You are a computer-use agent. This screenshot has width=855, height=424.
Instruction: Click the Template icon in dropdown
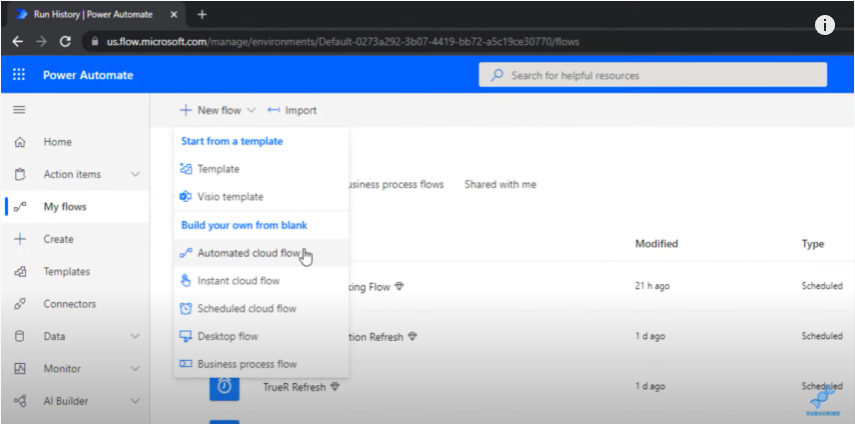[x=186, y=169]
